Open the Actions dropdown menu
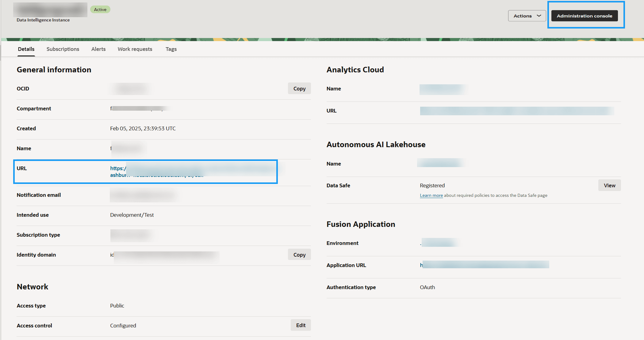644x340 pixels. coord(526,16)
